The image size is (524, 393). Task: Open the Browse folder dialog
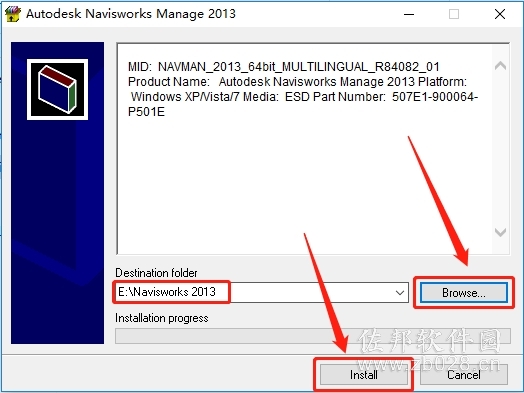[x=464, y=293]
